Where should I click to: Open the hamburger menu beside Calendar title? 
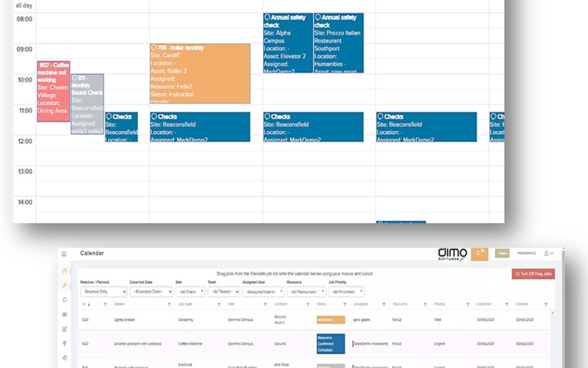64,254
